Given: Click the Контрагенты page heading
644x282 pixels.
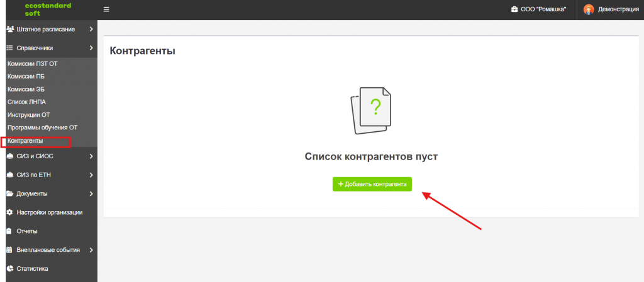Looking at the screenshot, I should coord(143,52).
